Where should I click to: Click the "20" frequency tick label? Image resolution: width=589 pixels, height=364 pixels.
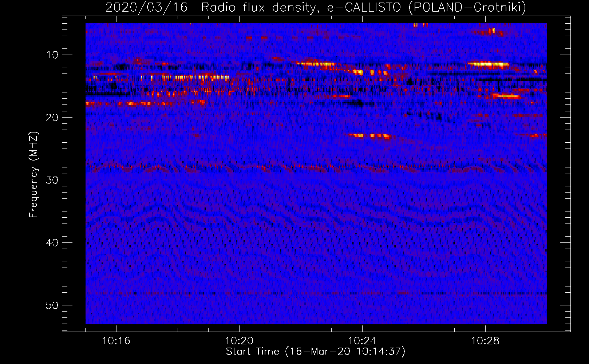52,118
